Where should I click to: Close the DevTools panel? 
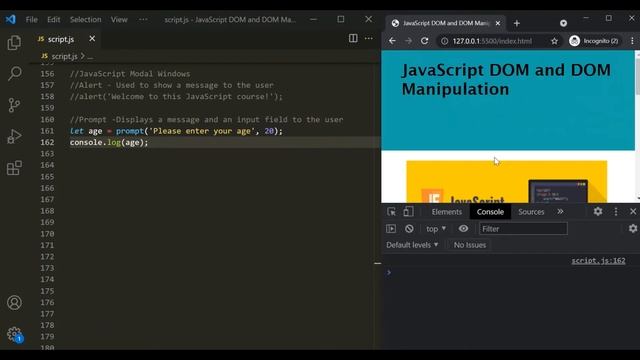point(633,211)
